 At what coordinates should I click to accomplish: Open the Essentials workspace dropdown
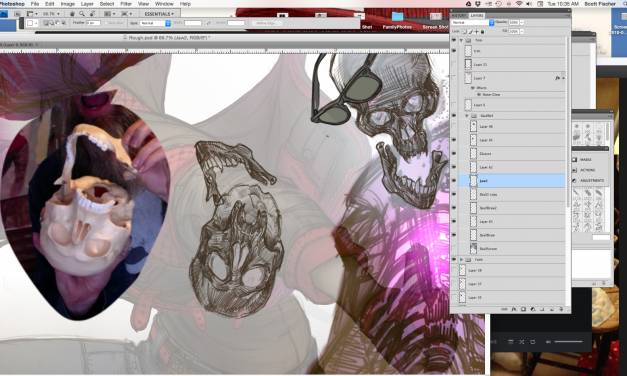point(159,14)
